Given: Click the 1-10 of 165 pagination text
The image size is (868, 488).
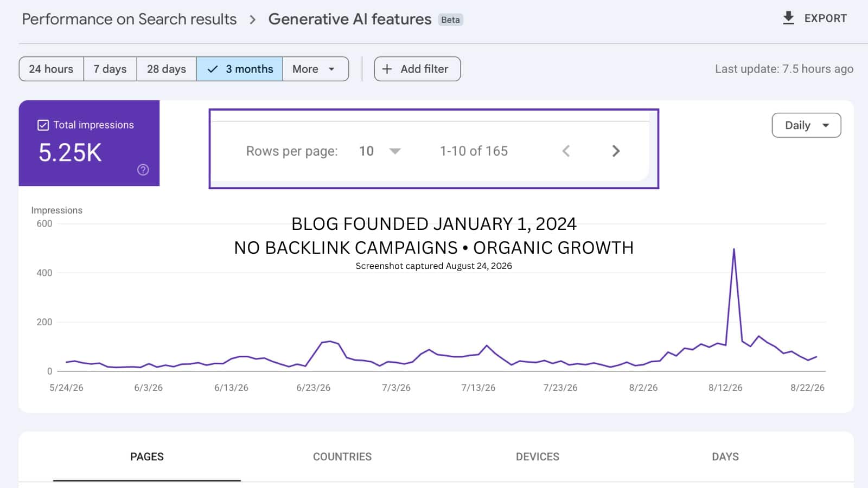Looking at the screenshot, I should coord(474,151).
